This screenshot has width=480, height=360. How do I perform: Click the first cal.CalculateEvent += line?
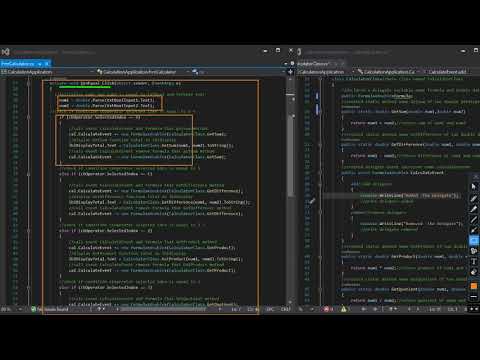pyautogui.click(x=147, y=134)
